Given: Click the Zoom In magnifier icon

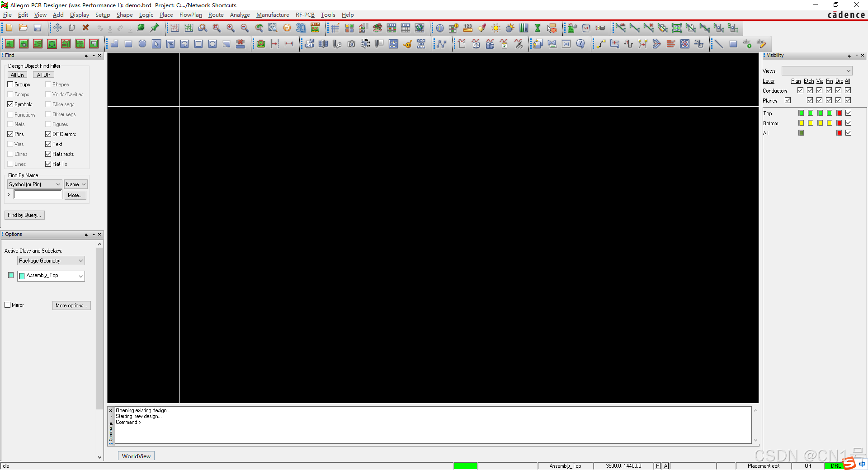Looking at the screenshot, I should pyautogui.click(x=231, y=28).
